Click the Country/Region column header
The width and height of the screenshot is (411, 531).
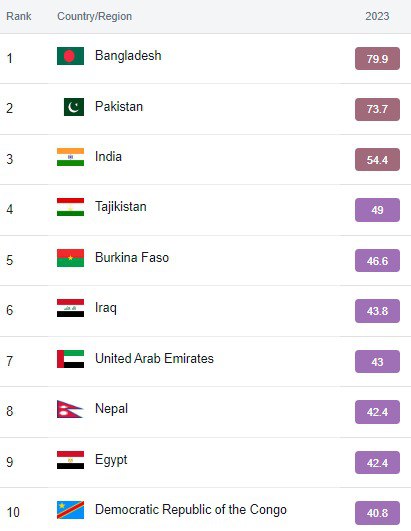[94, 16]
